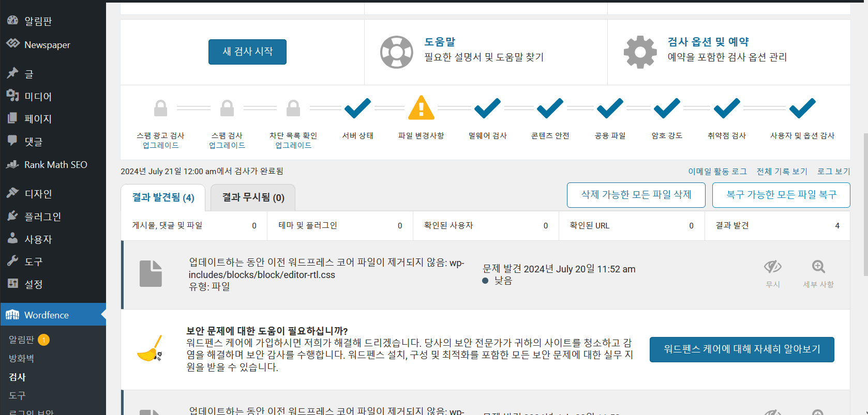Image resolution: width=868 pixels, height=415 pixels.
Task: Ignore the editor-rtl.css issue with 무시
Action: [x=773, y=274]
